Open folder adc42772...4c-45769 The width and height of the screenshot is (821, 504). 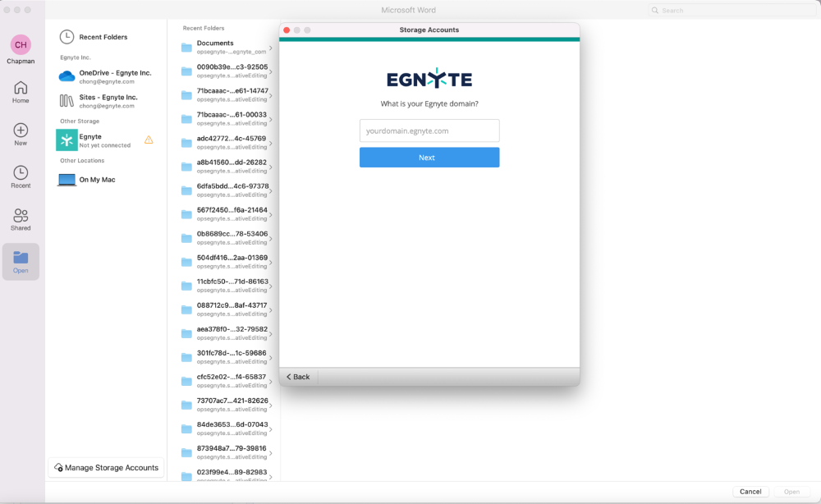(227, 142)
